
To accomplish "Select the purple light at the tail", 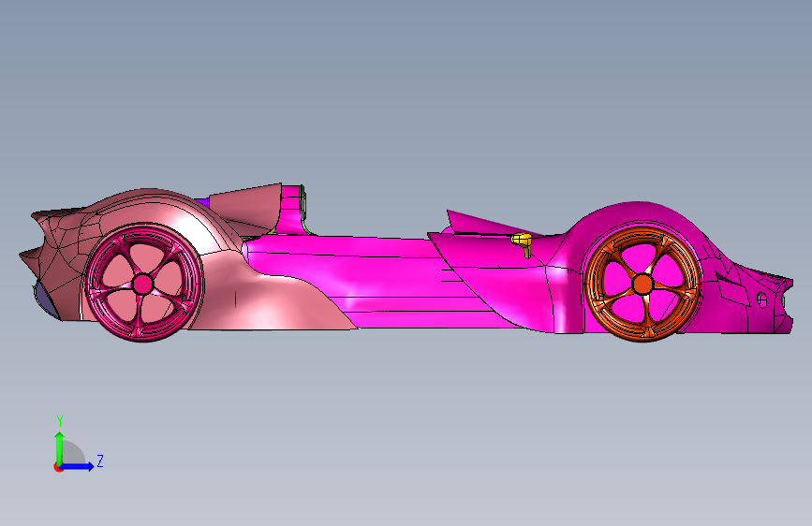I will [x=44, y=300].
